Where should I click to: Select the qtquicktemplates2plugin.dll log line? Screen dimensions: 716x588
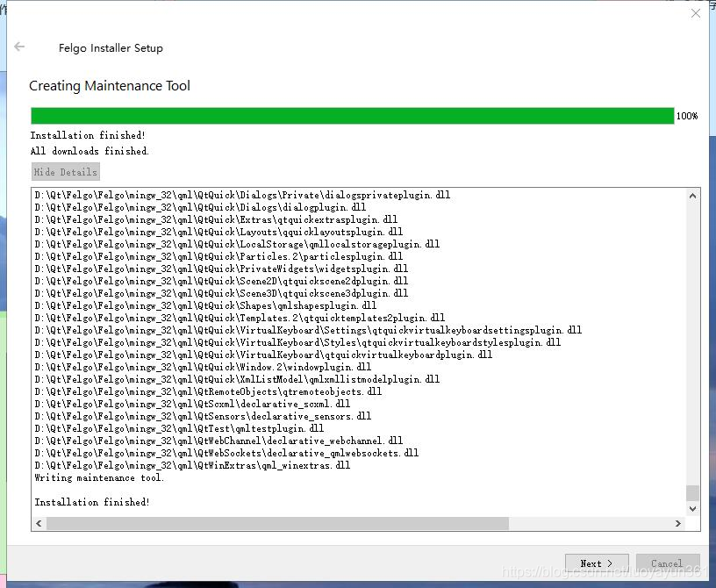pyautogui.click(x=240, y=318)
